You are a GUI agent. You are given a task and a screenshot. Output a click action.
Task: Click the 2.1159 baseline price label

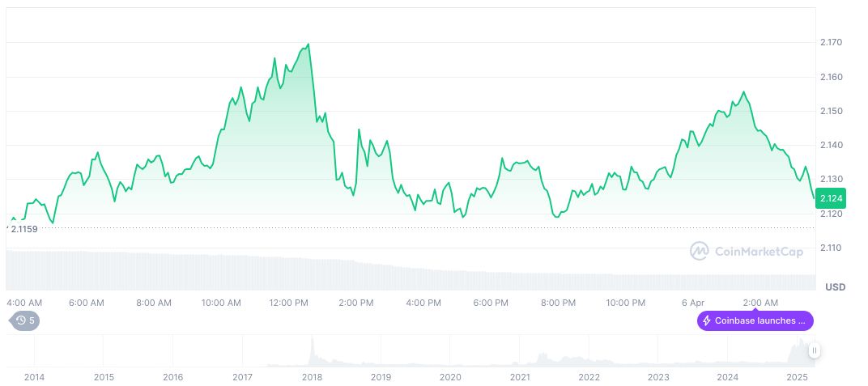pos(24,229)
